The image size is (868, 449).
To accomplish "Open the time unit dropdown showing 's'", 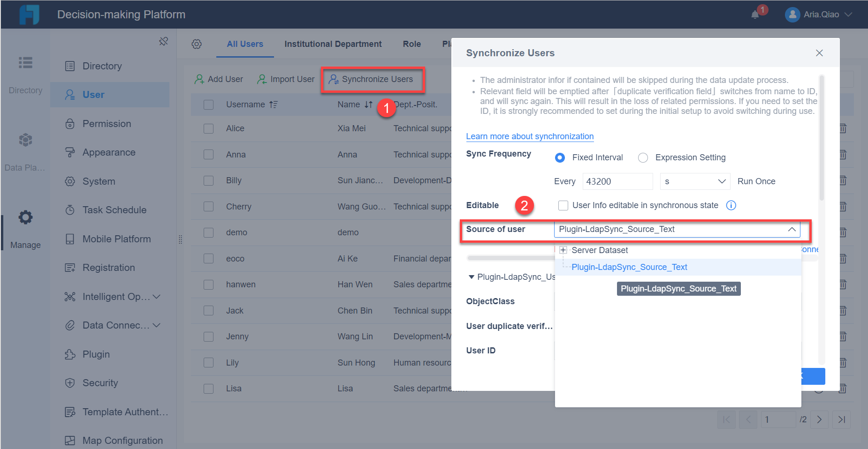I will 694,181.
